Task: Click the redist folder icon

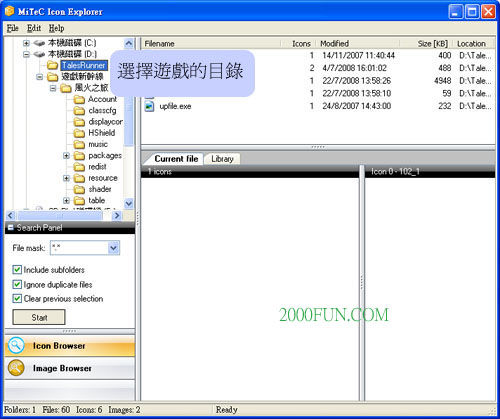Action: click(79, 167)
